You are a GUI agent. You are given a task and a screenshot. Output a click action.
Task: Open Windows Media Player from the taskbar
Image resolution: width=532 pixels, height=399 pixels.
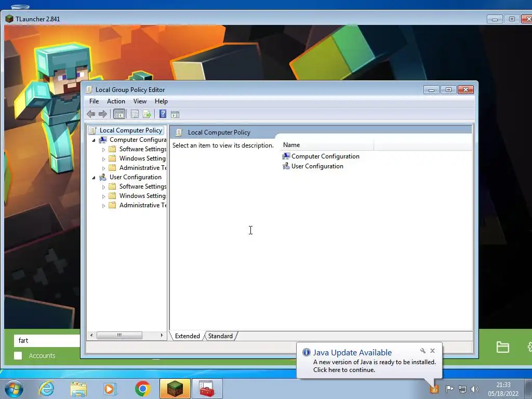pyautogui.click(x=110, y=389)
